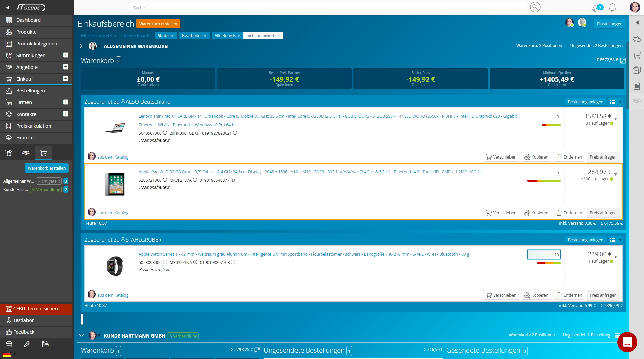Click Bestellung anlegen for STAHLGRUBER
The image size is (644, 359).
(585, 240)
